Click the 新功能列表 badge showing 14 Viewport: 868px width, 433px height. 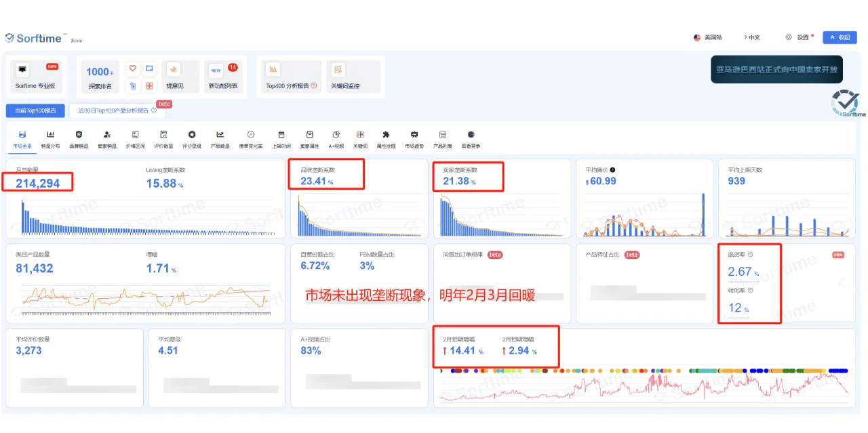(233, 67)
